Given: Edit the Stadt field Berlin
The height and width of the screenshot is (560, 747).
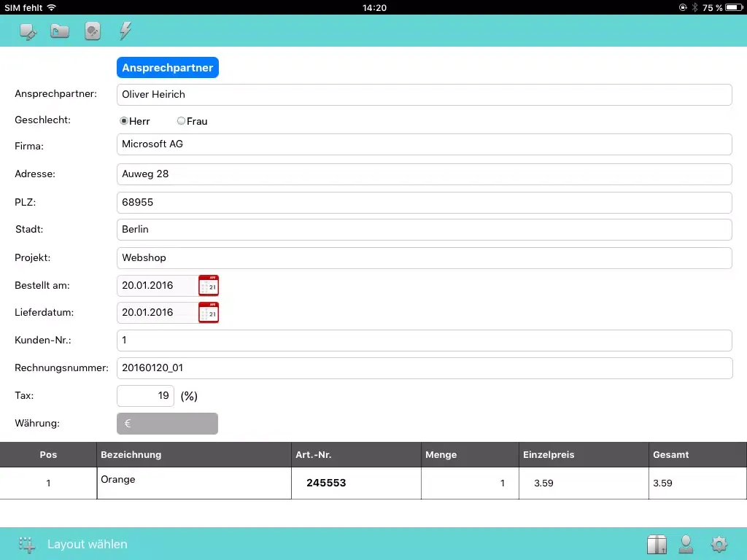Looking at the screenshot, I should 424,230.
